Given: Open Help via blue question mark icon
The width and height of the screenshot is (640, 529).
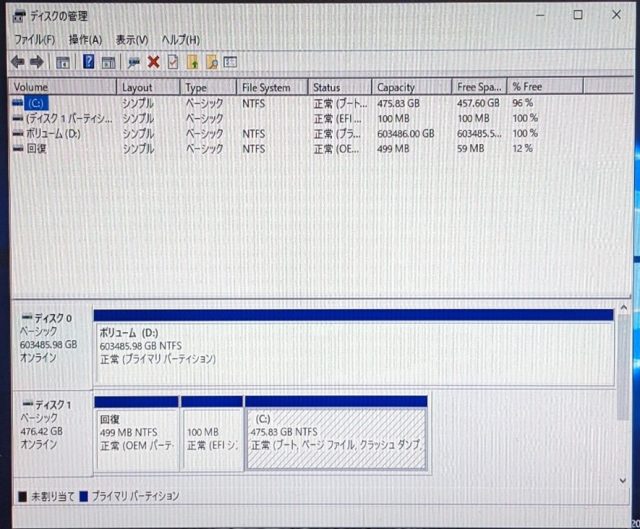Looking at the screenshot, I should (89, 62).
